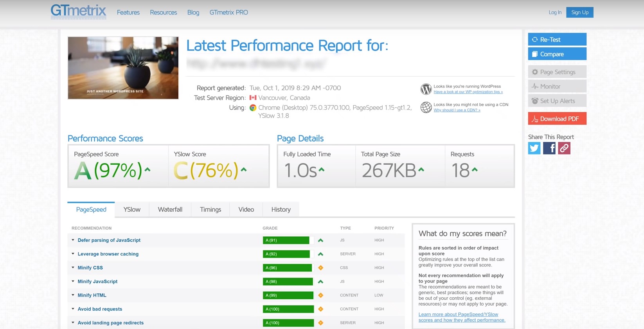Open the History tab
This screenshot has height=329, width=644.
pos(281,210)
